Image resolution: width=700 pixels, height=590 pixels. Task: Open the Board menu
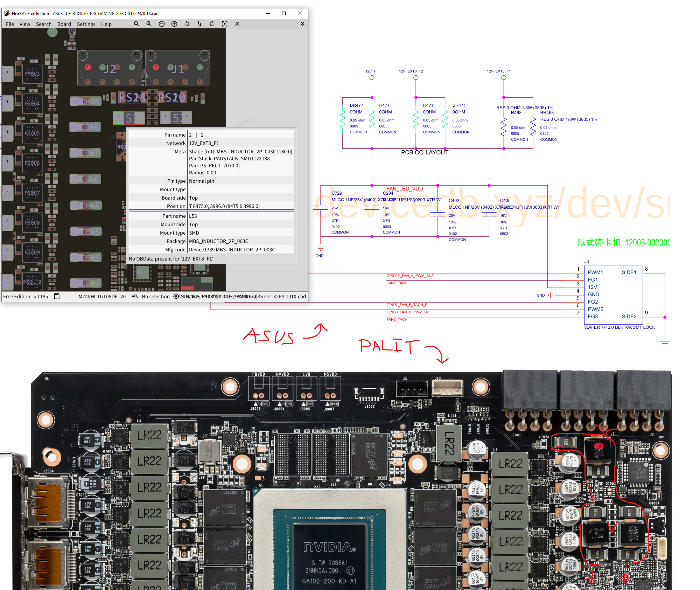click(64, 24)
